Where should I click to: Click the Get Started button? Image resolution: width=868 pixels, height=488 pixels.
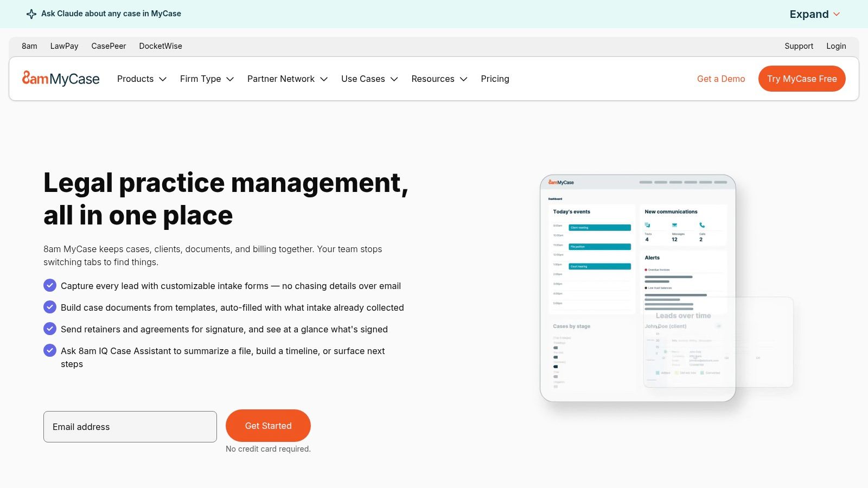268,426
